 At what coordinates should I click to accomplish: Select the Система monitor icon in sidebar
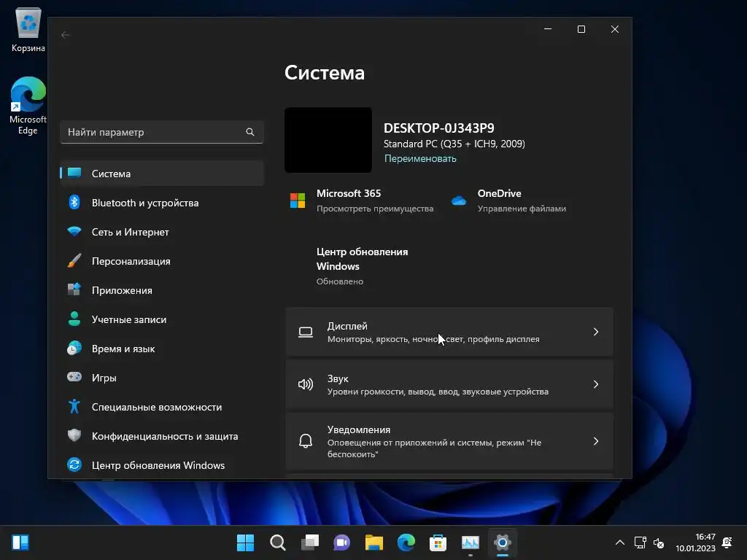click(74, 174)
